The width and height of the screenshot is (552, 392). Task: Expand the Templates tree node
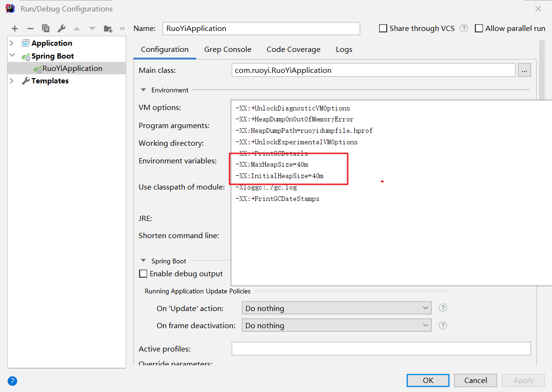pos(11,80)
